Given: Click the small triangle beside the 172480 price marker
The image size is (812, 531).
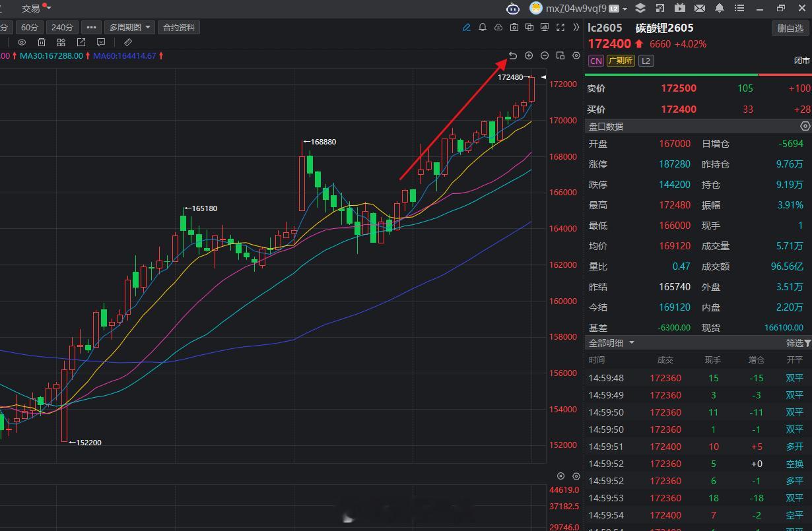Looking at the screenshot, I should [x=543, y=77].
